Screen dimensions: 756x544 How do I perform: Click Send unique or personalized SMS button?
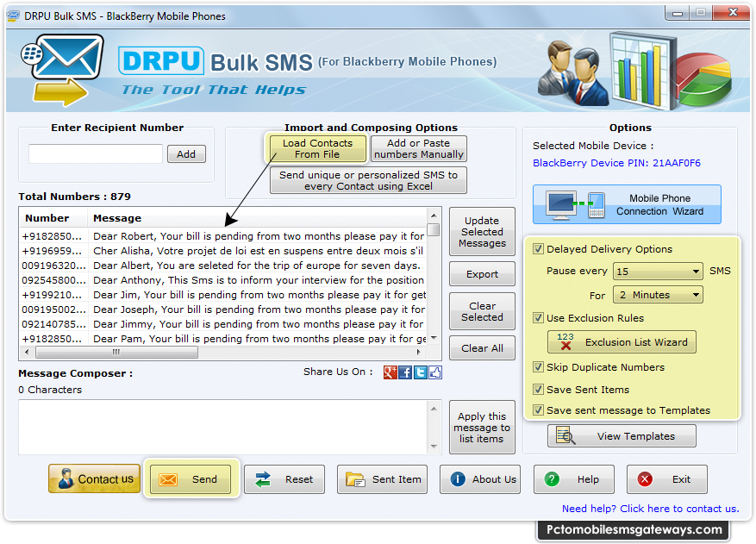point(368,180)
